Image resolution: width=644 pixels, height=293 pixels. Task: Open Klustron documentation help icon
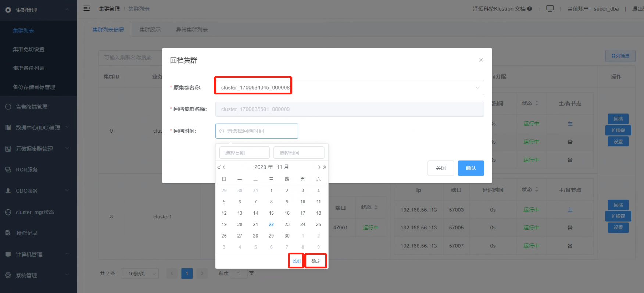click(530, 8)
